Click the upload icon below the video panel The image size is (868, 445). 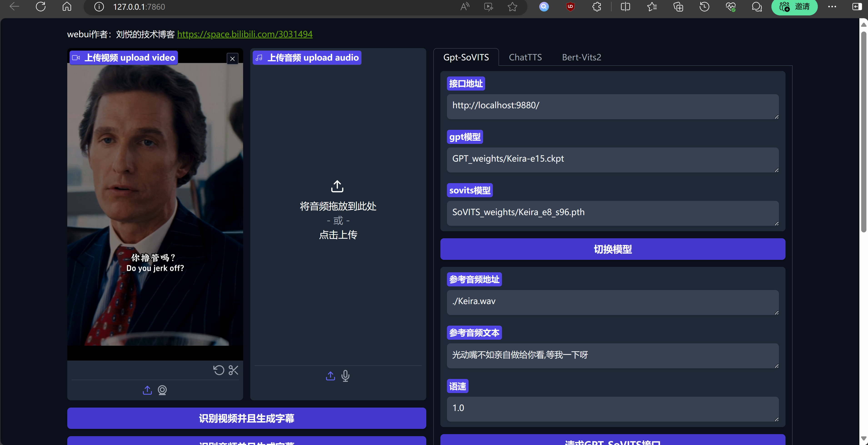147,390
